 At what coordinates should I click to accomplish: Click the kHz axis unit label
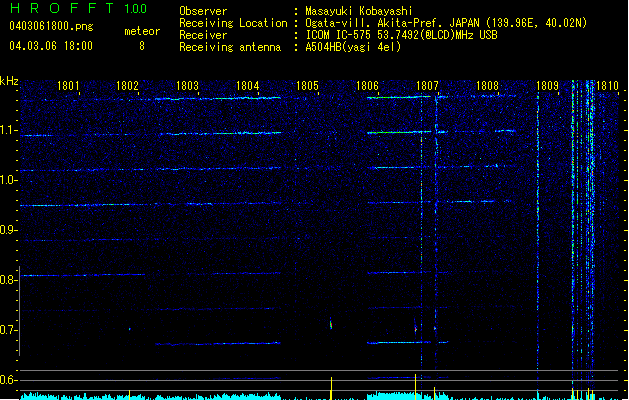pos(9,81)
